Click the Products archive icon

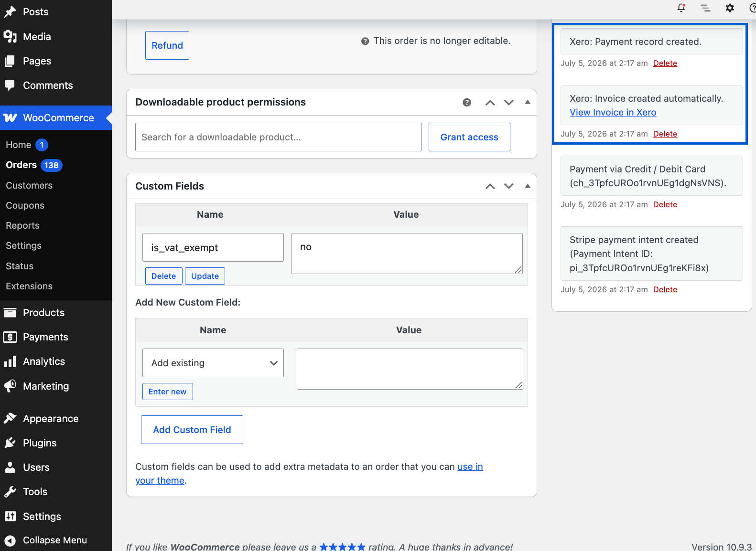tap(10, 313)
